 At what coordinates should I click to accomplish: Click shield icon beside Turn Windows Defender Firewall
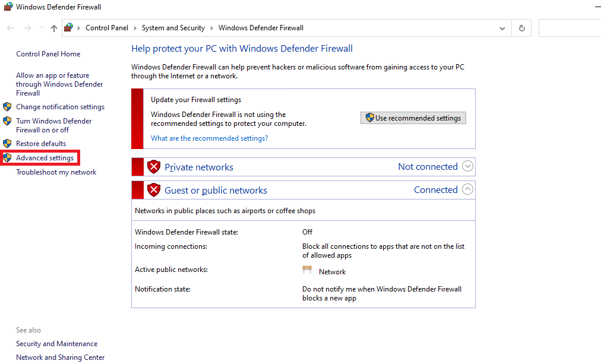7,121
